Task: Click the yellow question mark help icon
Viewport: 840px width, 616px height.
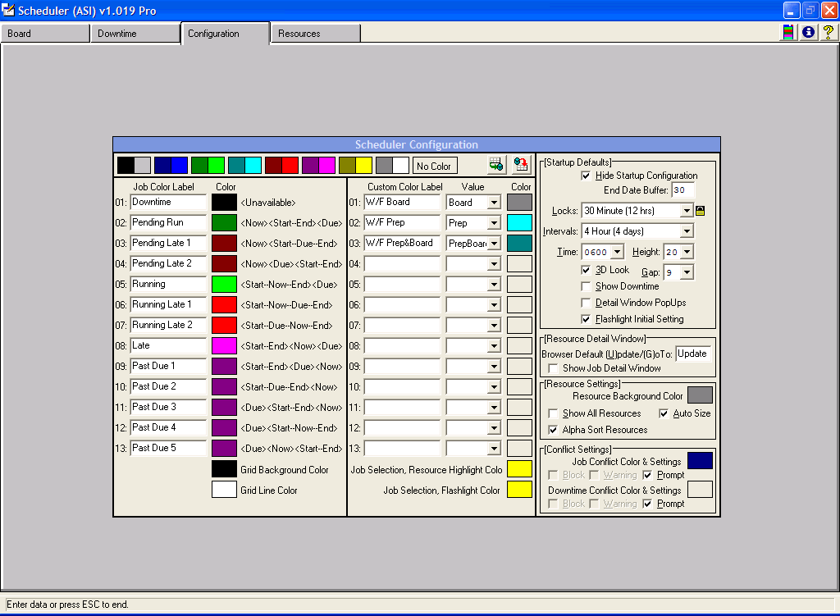Action: point(828,33)
